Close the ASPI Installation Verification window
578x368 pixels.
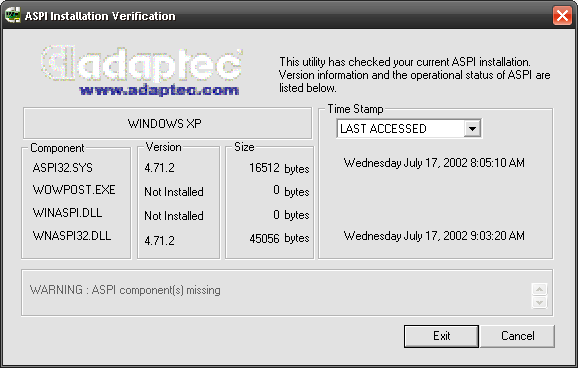562,16
